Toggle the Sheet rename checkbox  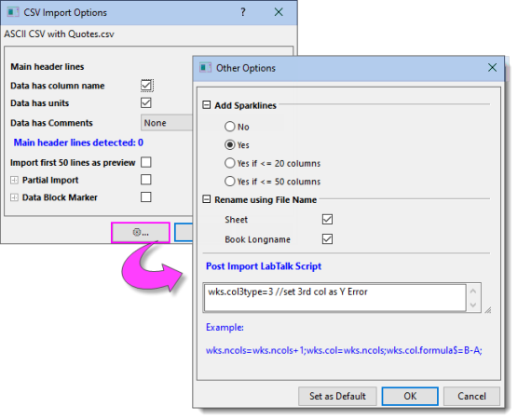pyautogui.click(x=327, y=219)
